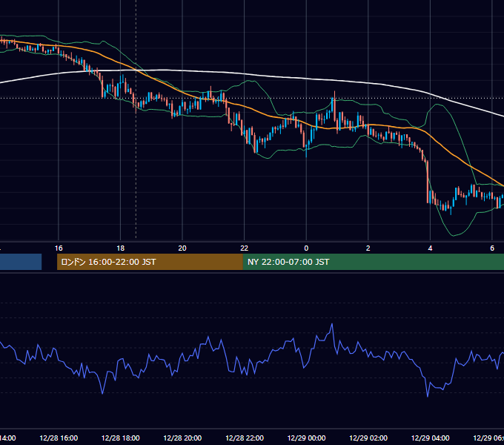Click the "2" hour label on price chart axis

368,248
